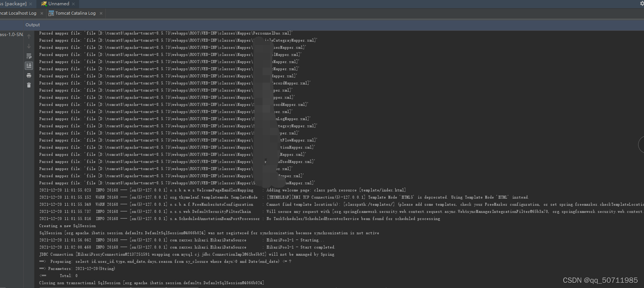Click the 'Parameters: 2021-12-20(String)' line
644x288 pixels.
(77, 268)
